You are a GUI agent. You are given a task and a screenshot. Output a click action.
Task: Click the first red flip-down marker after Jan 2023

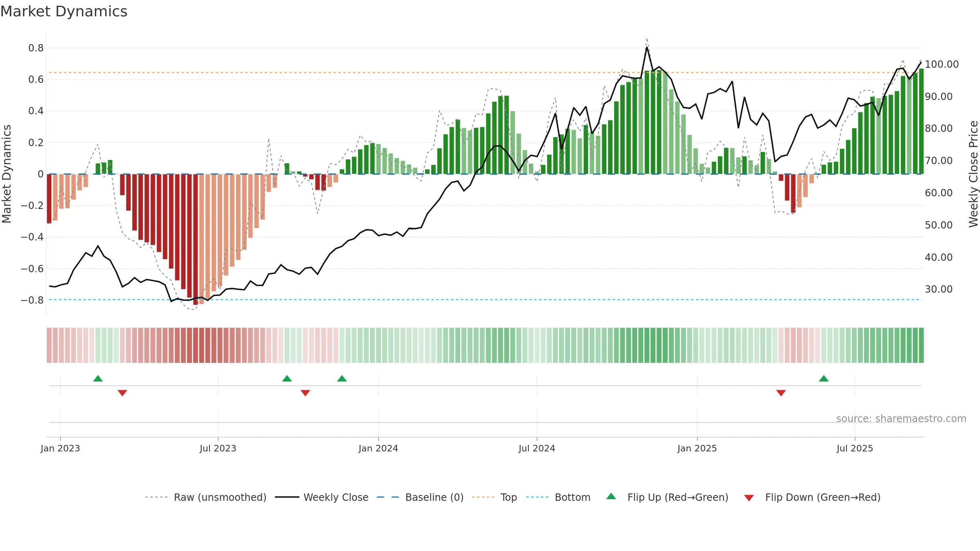(122, 393)
